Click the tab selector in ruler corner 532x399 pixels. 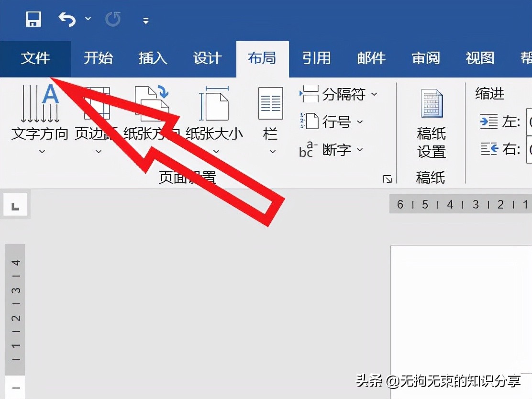[x=15, y=204]
